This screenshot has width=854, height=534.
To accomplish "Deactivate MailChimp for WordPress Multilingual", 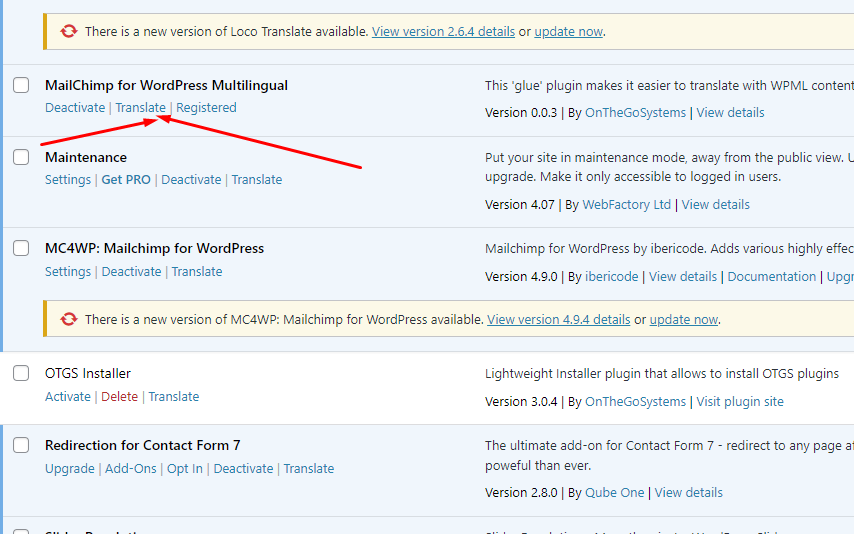I will (75, 107).
